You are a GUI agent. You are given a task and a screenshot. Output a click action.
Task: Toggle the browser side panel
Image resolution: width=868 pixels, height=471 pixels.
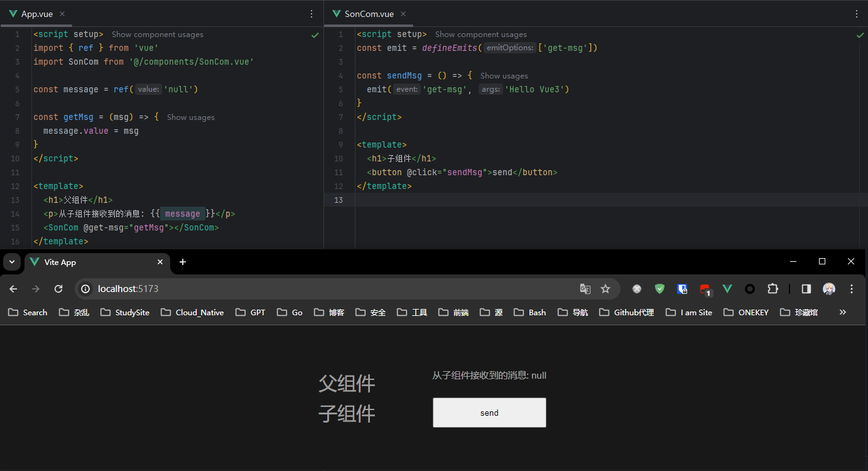point(806,289)
